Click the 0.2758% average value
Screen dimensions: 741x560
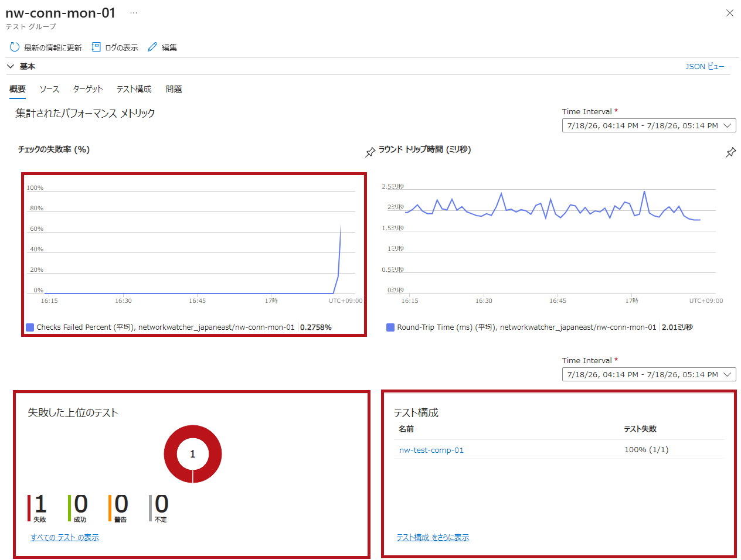(316, 327)
